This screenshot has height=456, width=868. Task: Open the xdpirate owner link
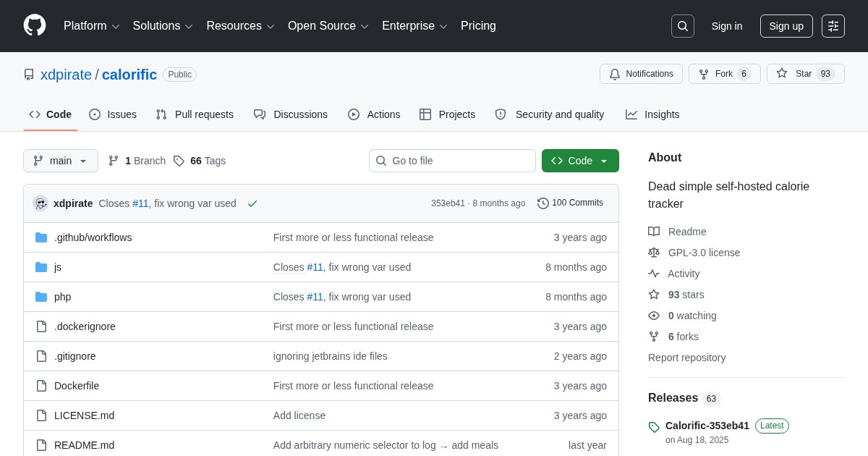point(66,75)
